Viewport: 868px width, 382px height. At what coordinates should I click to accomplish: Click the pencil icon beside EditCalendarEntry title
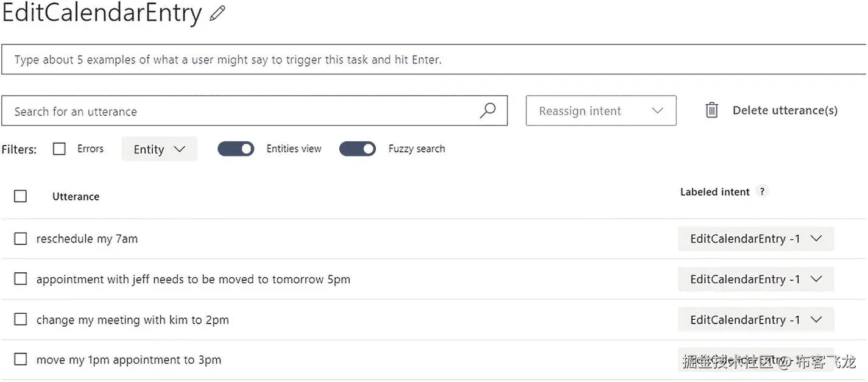click(217, 14)
